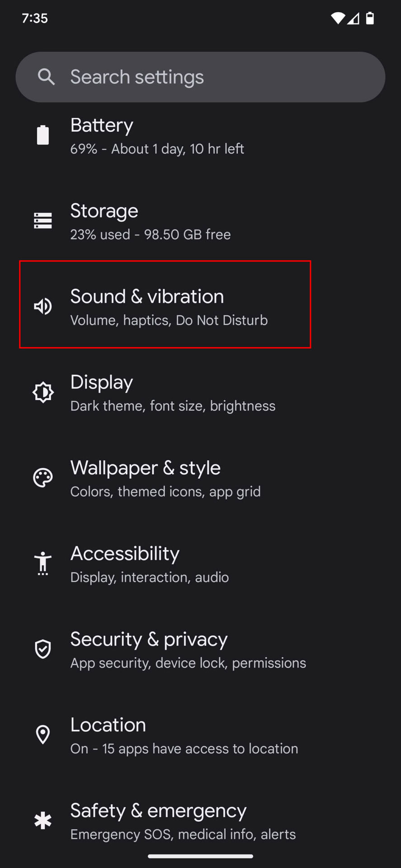401x868 pixels.
Task: Open Storage settings
Action: pos(150,222)
